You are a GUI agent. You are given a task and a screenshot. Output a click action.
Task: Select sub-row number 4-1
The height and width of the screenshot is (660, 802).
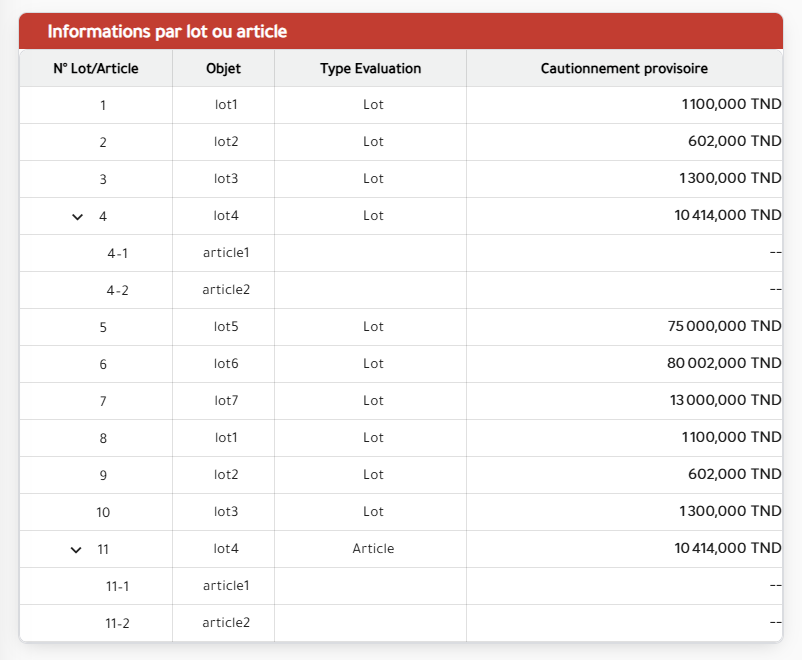pyautogui.click(x=117, y=253)
